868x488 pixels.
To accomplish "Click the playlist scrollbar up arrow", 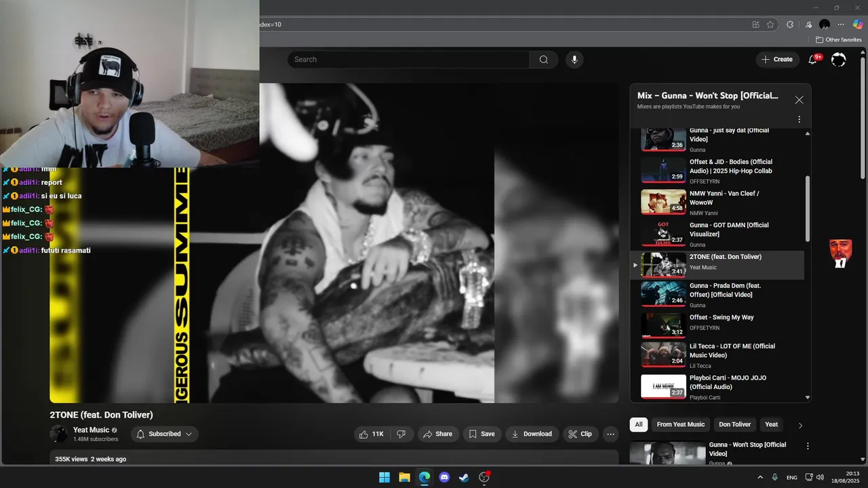I will (x=807, y=134).
